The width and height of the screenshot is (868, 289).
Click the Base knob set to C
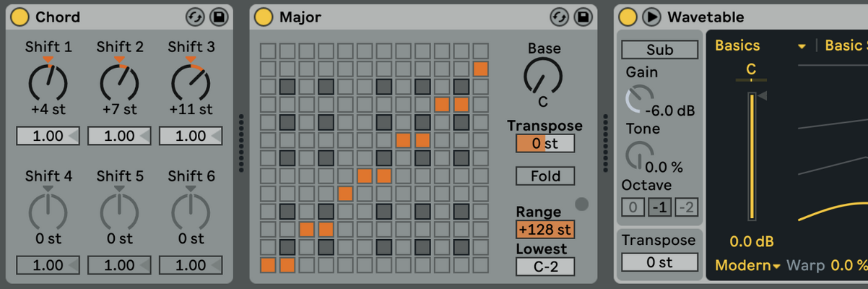(543, 77)
